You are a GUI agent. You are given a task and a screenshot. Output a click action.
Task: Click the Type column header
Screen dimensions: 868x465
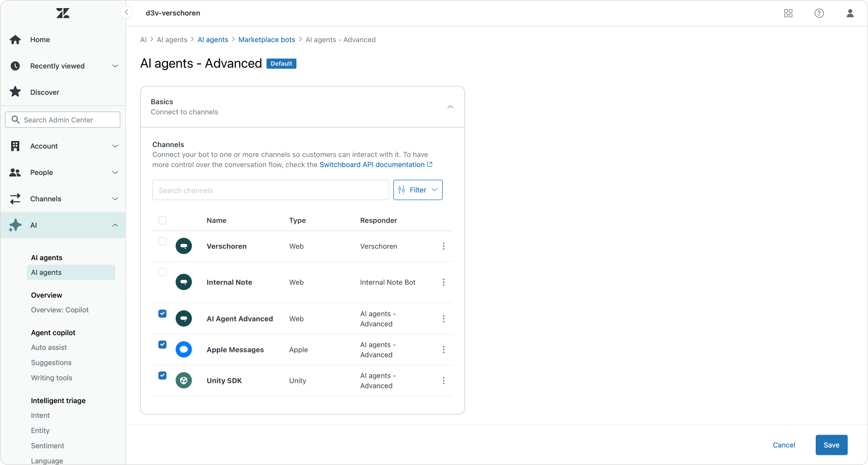point(297,220)
